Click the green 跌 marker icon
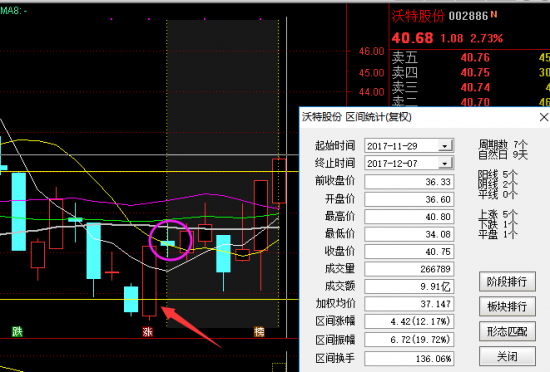This screenshot has height=372, width=550. pyautogui.click(x=17, y=331)
